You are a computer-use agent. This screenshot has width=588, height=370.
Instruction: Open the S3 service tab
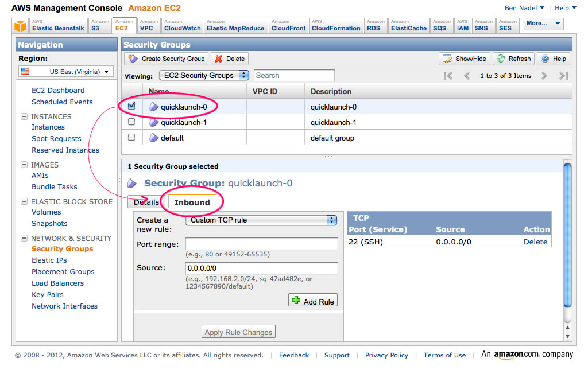100,25
